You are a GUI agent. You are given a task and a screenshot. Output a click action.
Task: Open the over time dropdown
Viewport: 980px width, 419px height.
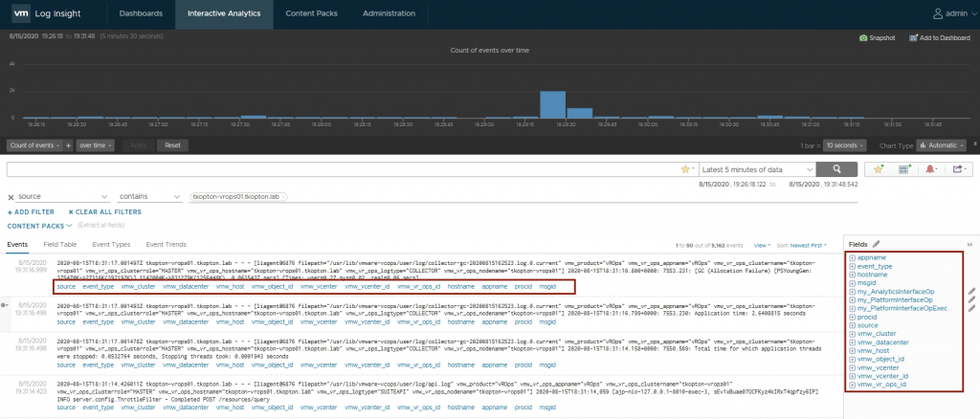click(95, 144)
